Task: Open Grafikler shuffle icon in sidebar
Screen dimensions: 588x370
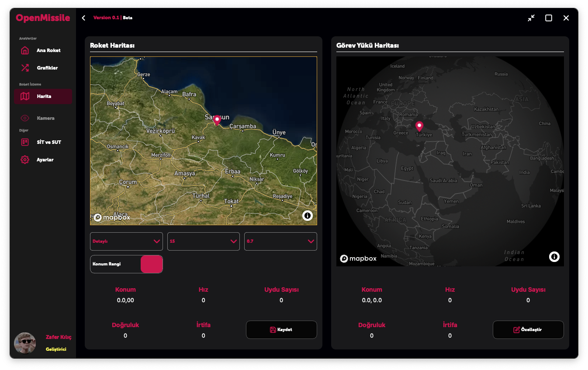Action: [x=25, y=68]
